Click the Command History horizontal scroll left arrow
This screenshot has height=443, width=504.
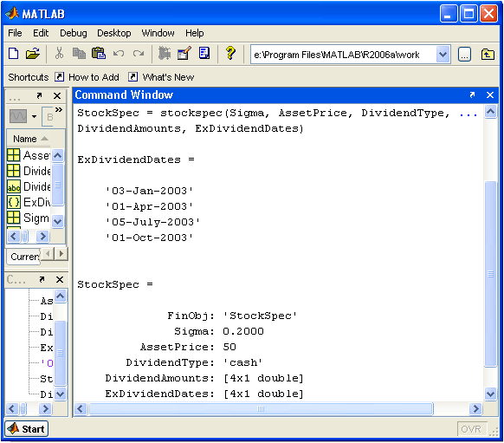coord(12,409)
